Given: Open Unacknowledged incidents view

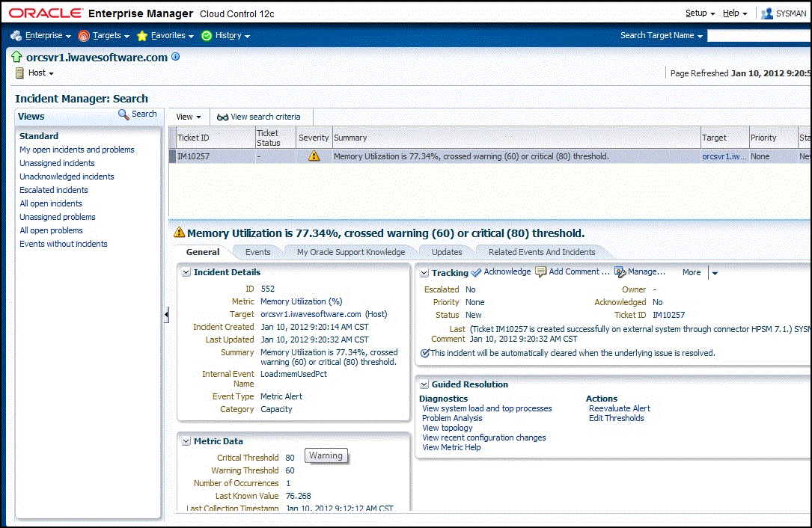Looking at the screenshot, I should click(67, 176).
